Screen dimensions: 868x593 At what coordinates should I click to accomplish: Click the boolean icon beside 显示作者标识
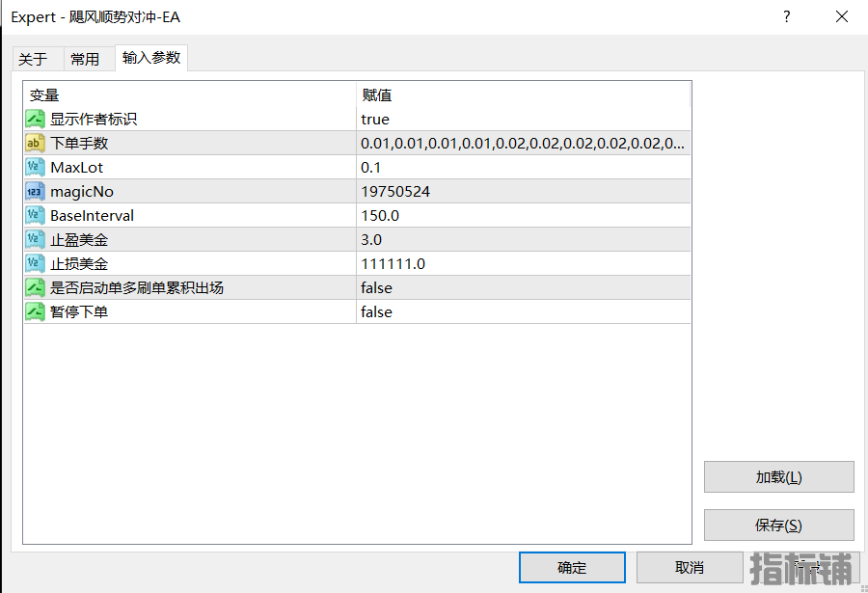coord(35,119)
